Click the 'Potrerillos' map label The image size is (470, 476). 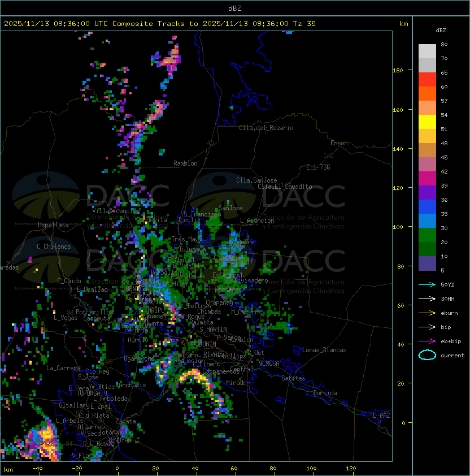[94, 311]
